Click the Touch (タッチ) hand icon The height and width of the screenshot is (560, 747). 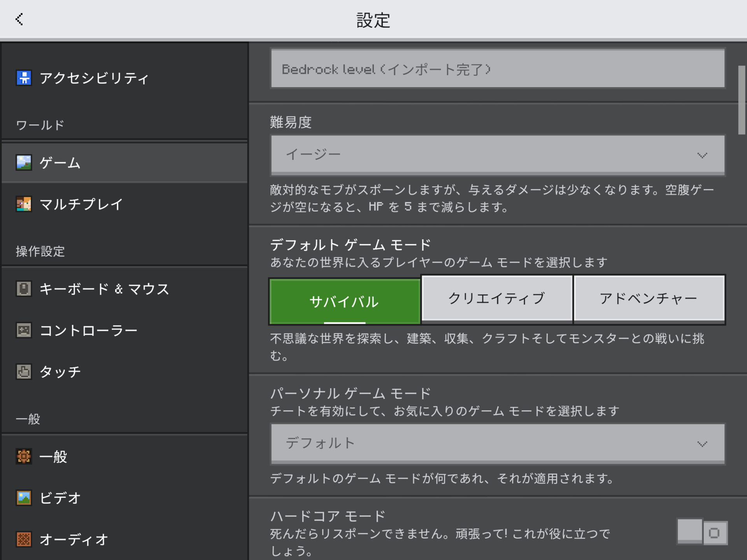[x=24, y=372]
